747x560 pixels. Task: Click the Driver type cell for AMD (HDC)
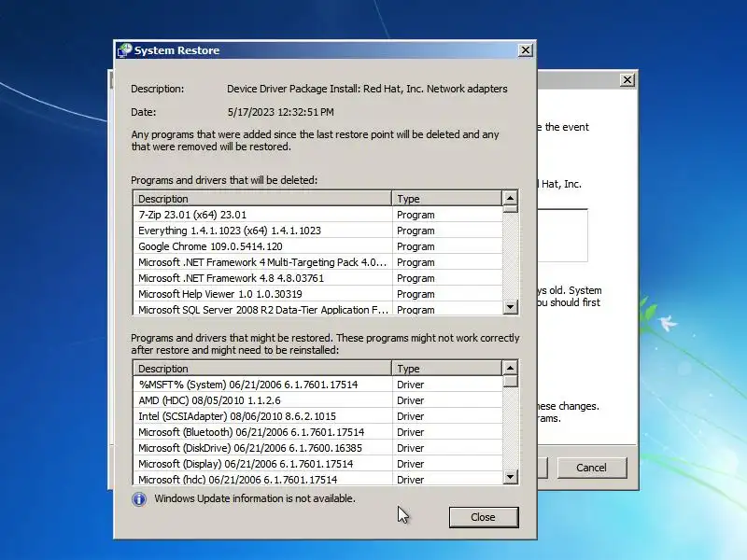coord(447,400)
